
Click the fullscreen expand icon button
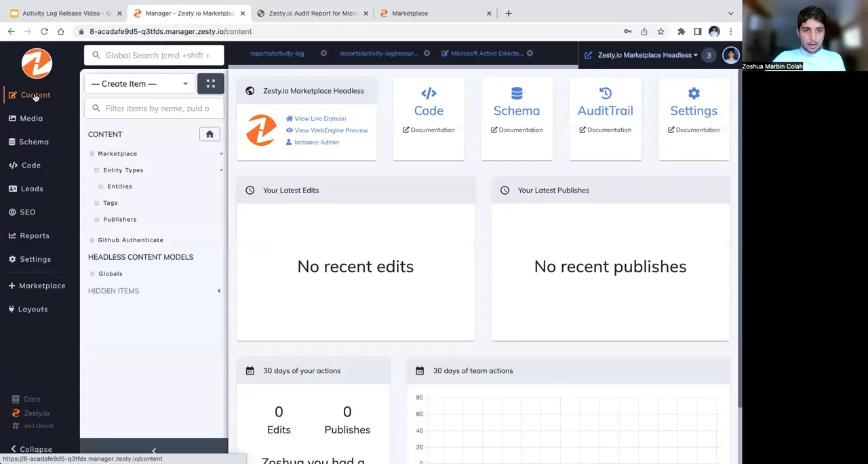[x=210, y=83]
